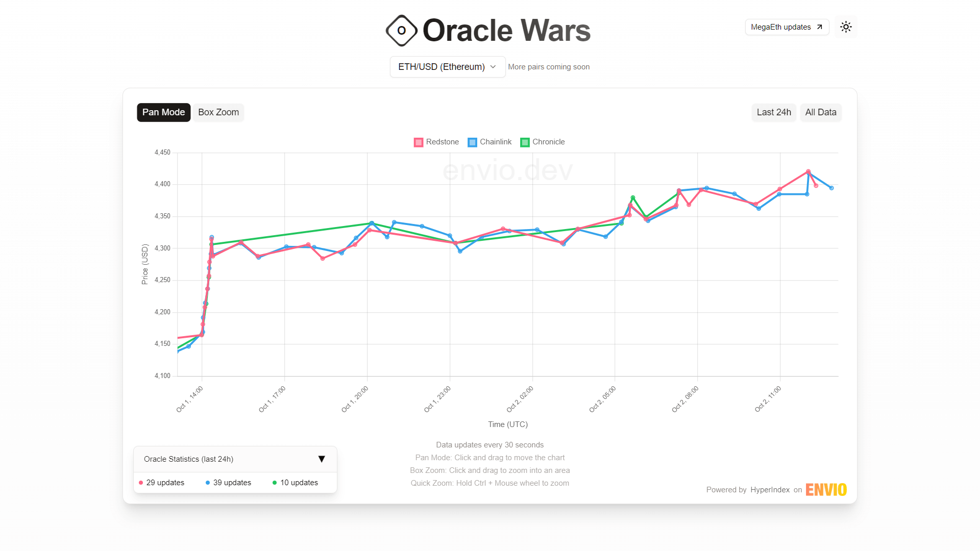Click the Oracle Wars diamond logo
The height and width of the screenshot is (551, 980).
point(401,31)
